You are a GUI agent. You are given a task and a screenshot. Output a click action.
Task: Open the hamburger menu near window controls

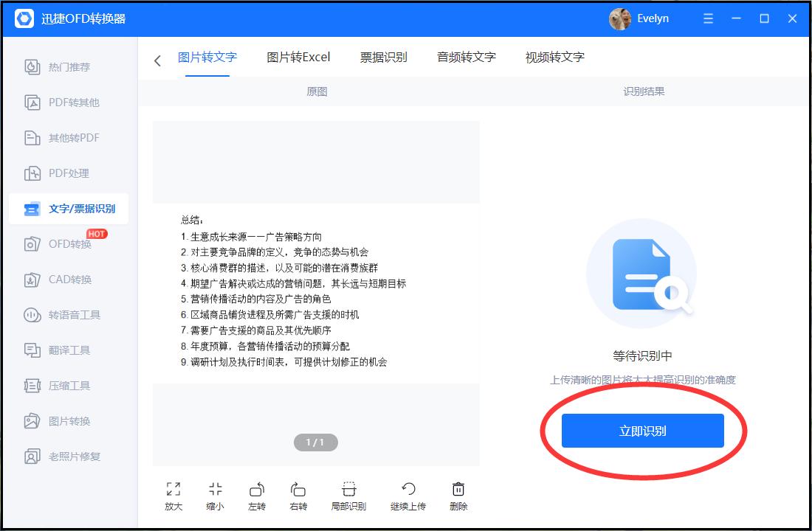[707, 18]
